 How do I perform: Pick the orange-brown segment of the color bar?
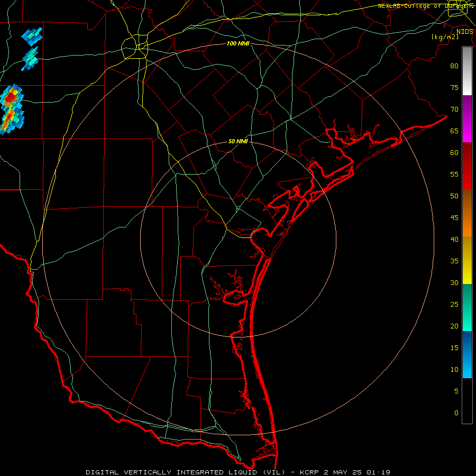[467, 213]
